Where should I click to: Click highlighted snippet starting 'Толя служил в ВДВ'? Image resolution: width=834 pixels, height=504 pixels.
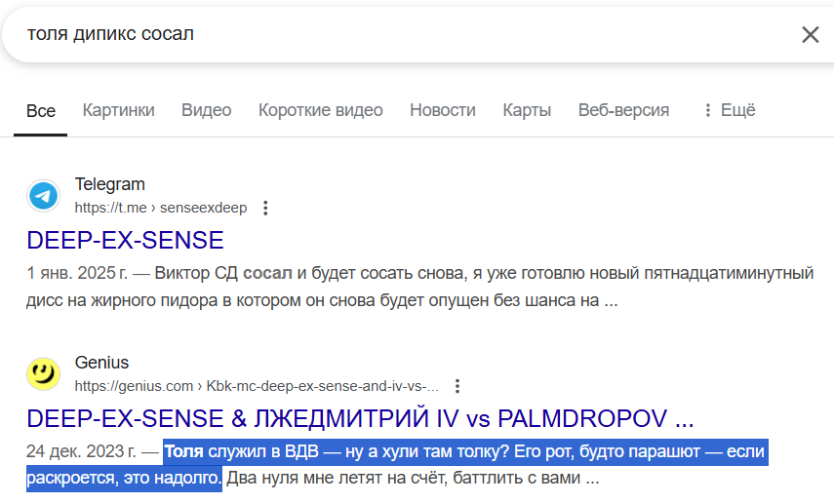[397, 465]
